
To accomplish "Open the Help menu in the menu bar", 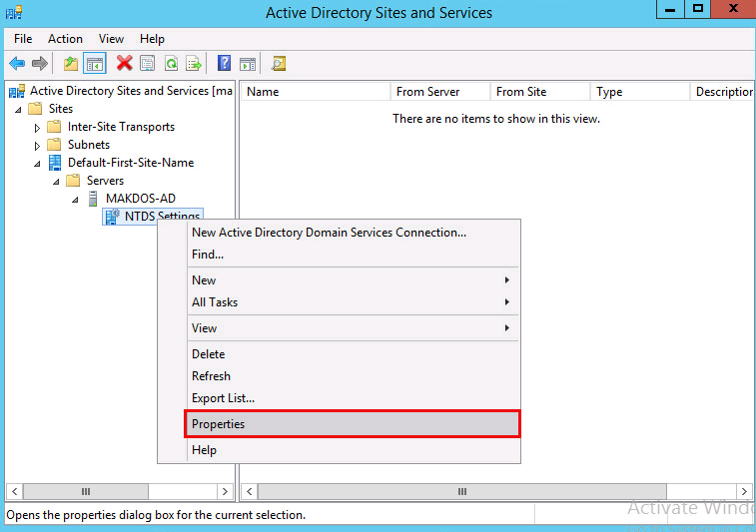I will click(152, 39).
